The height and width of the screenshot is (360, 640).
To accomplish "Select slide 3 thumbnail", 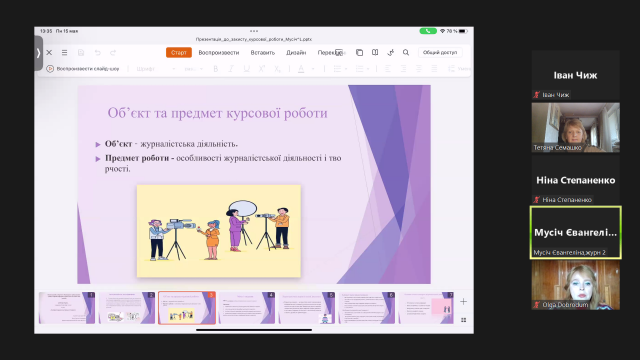I will coord(187,308).
